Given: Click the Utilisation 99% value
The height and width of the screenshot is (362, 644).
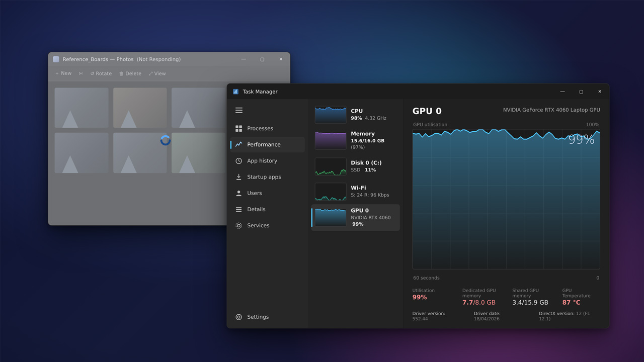Looking at the screenshot, I should click(x=420, y=298).
